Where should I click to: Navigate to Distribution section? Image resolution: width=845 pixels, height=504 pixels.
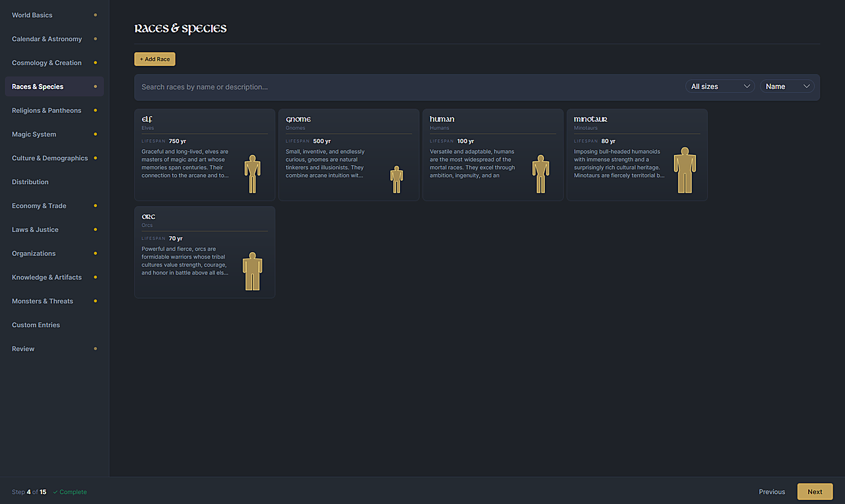click(54, 182)
